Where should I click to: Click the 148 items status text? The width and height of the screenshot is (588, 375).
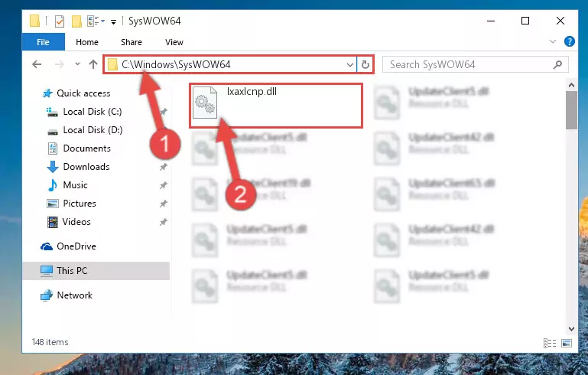pyautogui.click(x=50, y=342)
